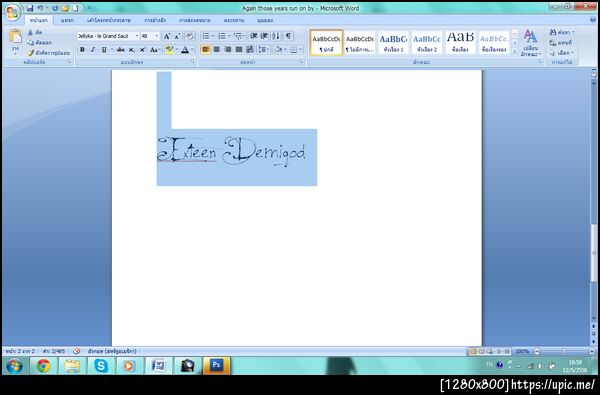Toggle Superscript formatting
Screen dimensions: 600x395
point(142,50)
